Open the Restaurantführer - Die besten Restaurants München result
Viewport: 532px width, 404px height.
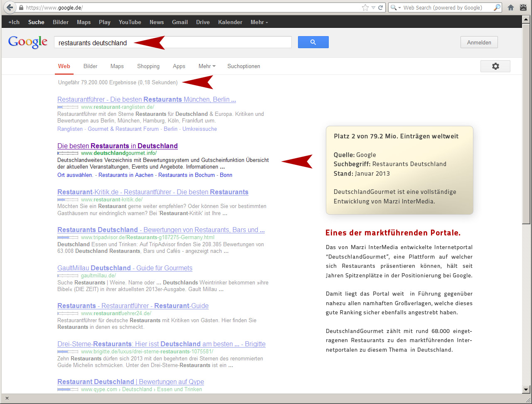tap(147, 100)
